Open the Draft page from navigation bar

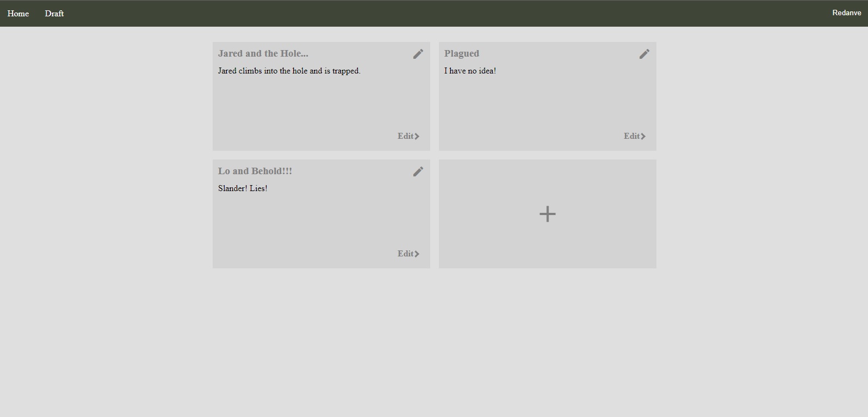(x=54, y=14)
